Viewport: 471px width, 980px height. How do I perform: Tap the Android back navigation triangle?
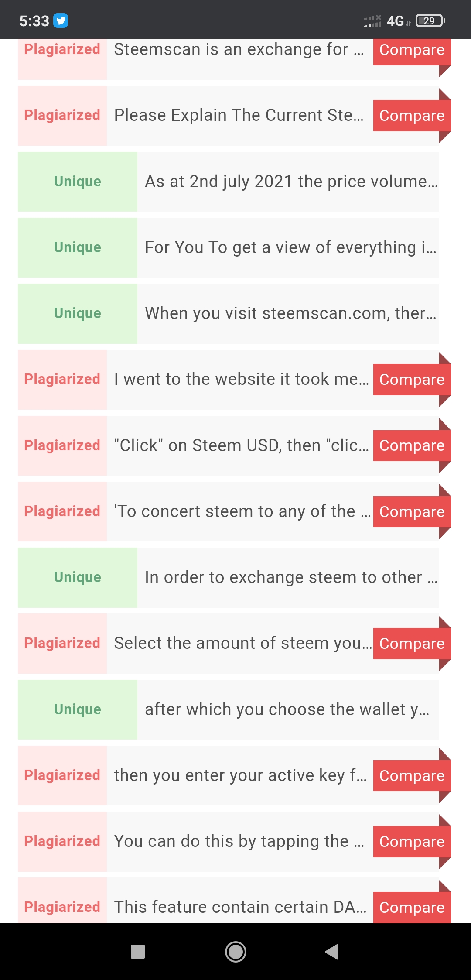pyautogui.click(x=332, y=952)
